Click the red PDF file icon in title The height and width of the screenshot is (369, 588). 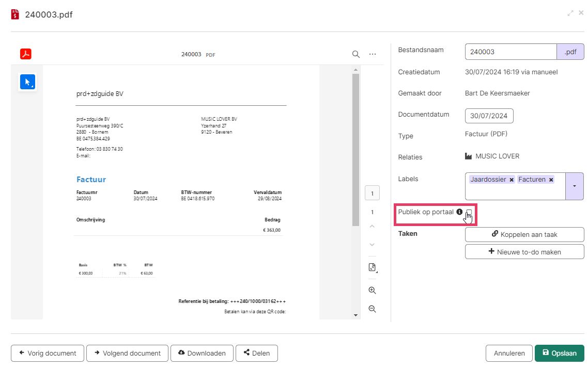(15, 14)
